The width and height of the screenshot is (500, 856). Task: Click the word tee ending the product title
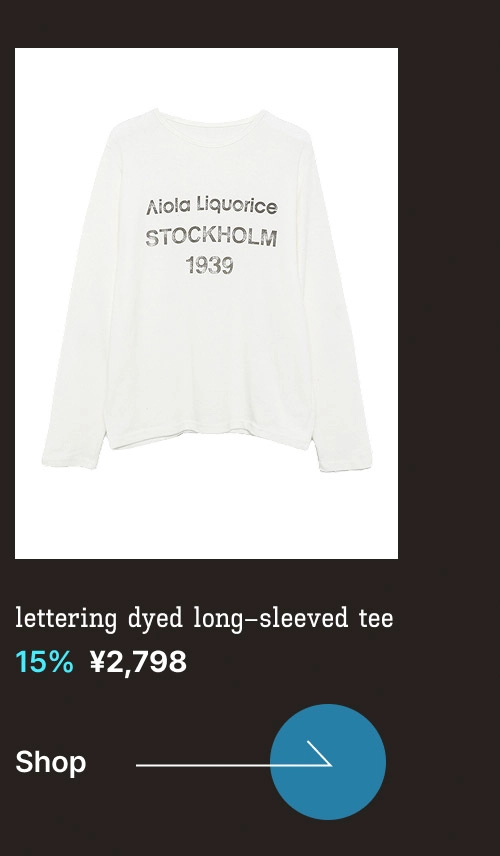click(x=376, y=619)
